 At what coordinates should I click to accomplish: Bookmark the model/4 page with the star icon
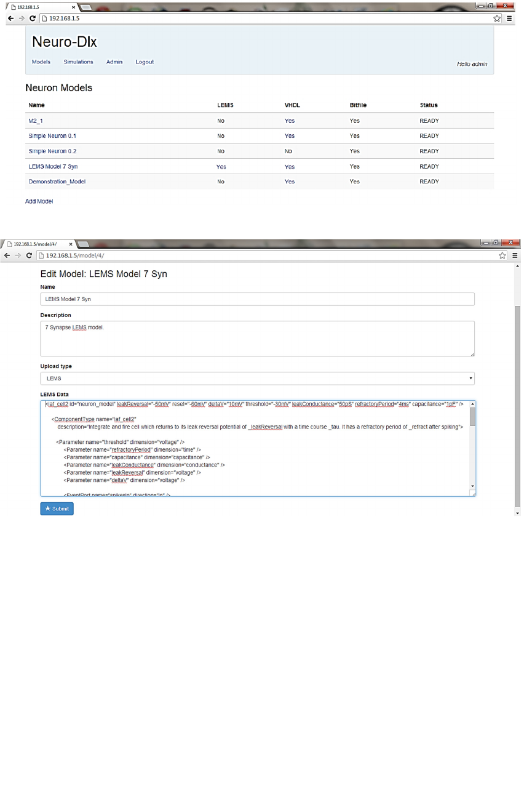[x=502, y=255]
